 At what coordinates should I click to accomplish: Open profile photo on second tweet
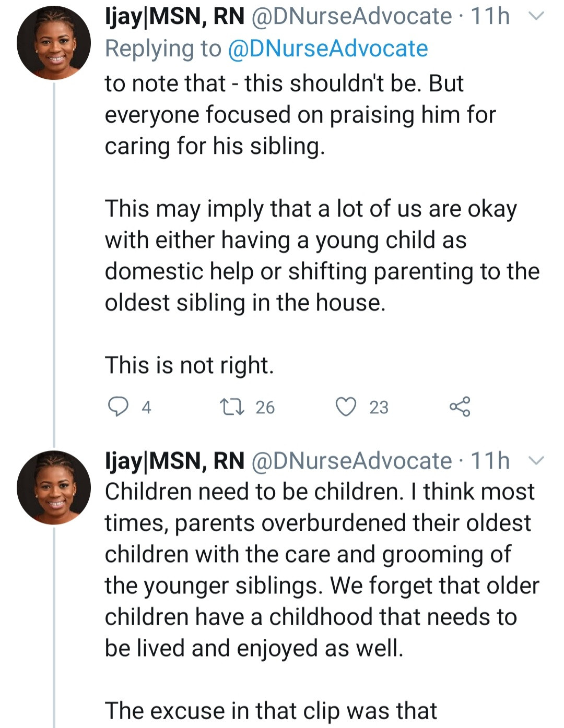click(x=54, y=487)
